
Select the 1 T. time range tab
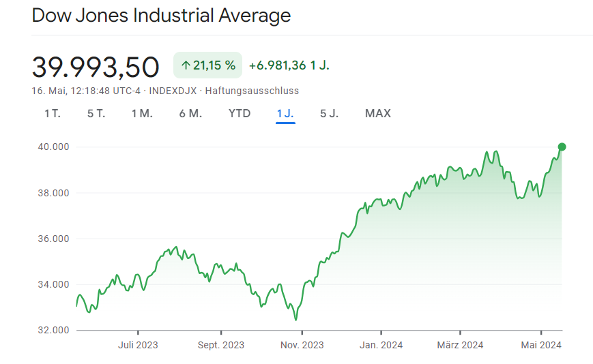[x=53, y=113]
